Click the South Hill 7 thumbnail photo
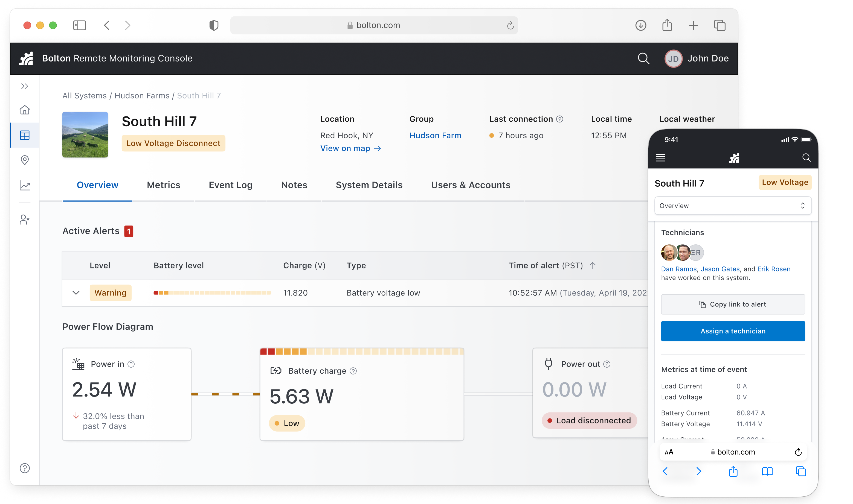 click(85, 135)
